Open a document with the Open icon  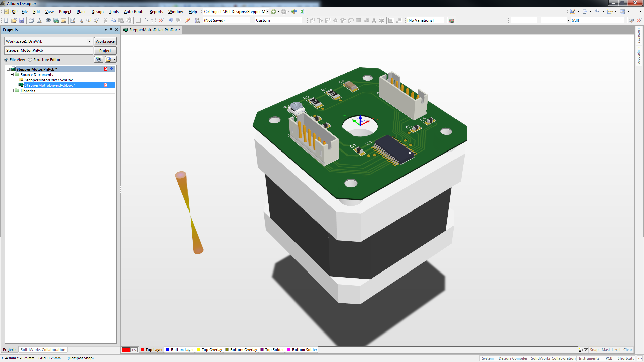(14, 20)
